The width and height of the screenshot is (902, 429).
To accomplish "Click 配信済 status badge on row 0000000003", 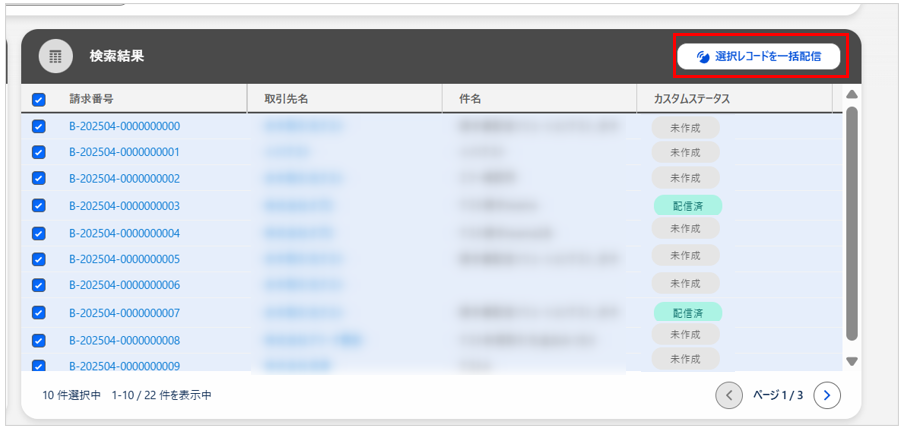I will (687, 206).
